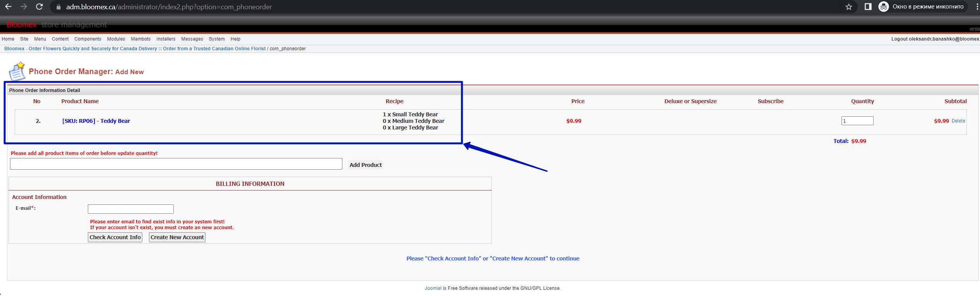Open the Mambots menu
Image resolution: width=980 pixels, height=296 pixels.
coord(141,39)
